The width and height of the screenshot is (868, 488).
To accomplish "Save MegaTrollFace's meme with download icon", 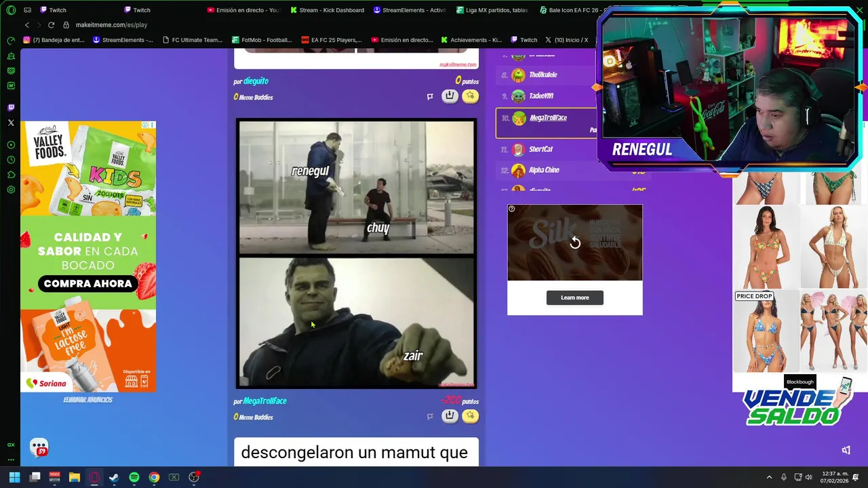I will [x=450, y=416].
